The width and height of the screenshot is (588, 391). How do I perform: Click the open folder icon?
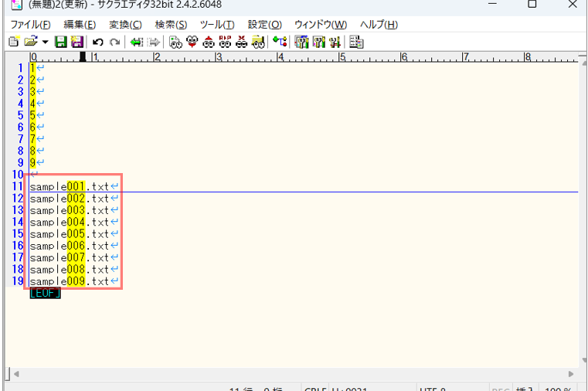(30, 42)
